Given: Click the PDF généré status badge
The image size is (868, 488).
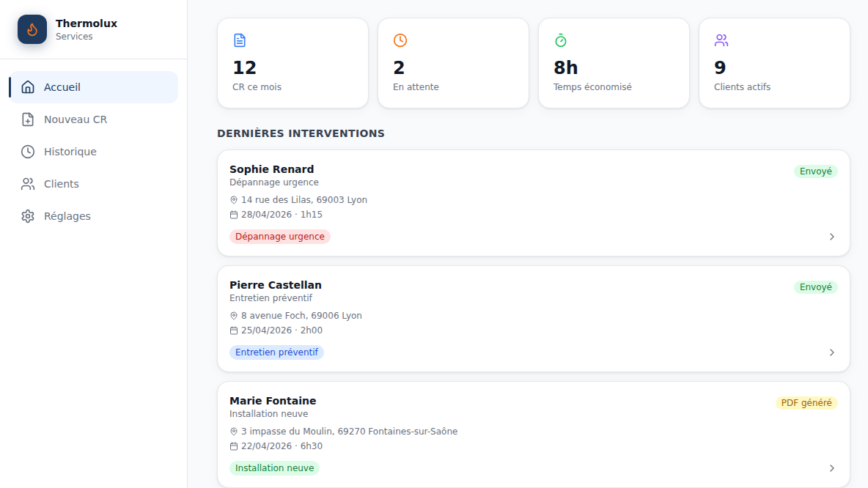Looking at the screenshot, I should pos(806,403).
